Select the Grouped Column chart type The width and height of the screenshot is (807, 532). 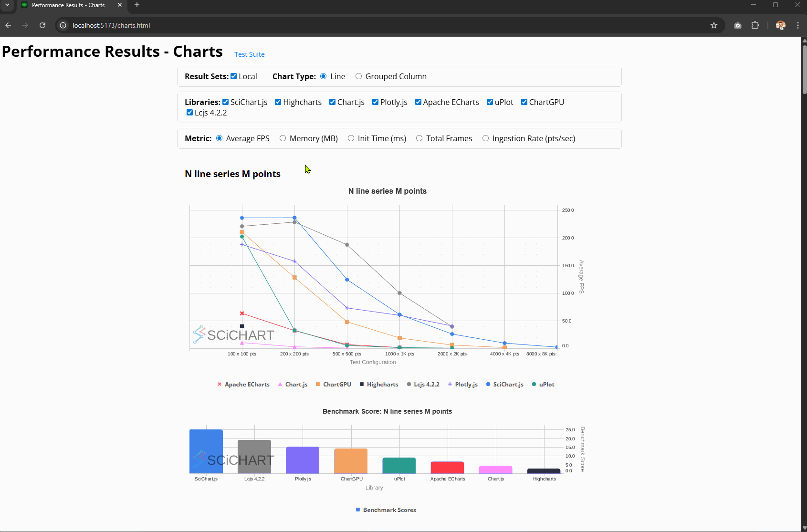[x=359, y=76]
